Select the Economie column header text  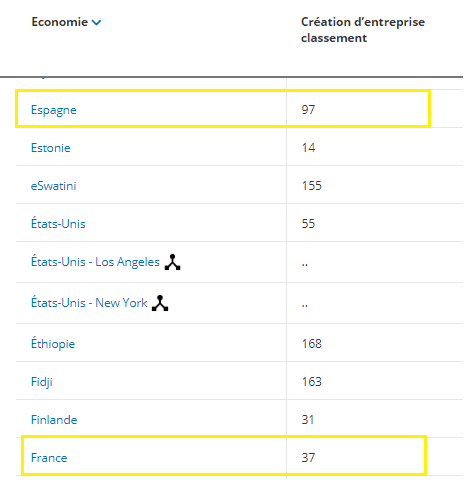point(60,22)
